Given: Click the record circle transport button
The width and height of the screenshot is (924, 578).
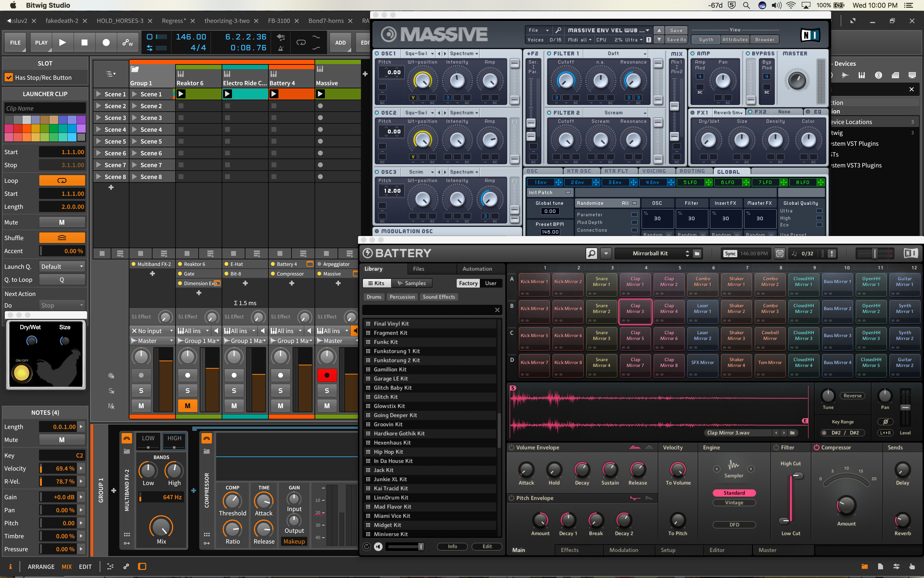Looking at the screenshot, I should (x=106, y=43).
